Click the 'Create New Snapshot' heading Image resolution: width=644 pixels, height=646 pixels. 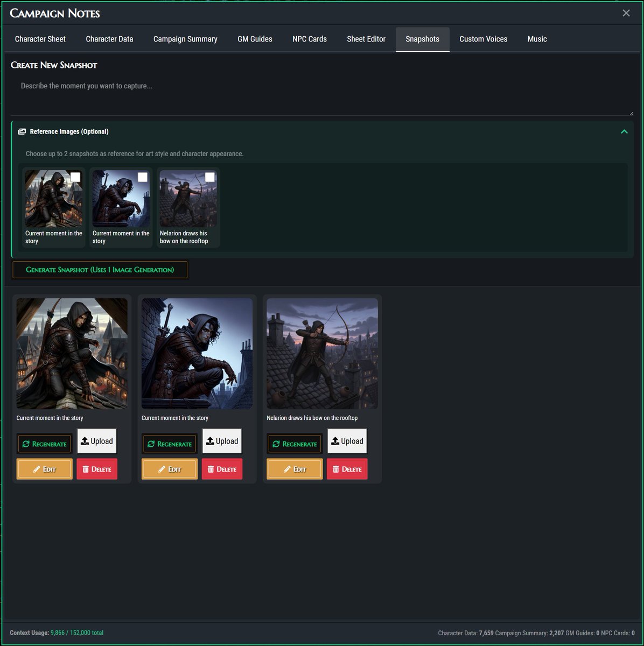pos(54,65)
